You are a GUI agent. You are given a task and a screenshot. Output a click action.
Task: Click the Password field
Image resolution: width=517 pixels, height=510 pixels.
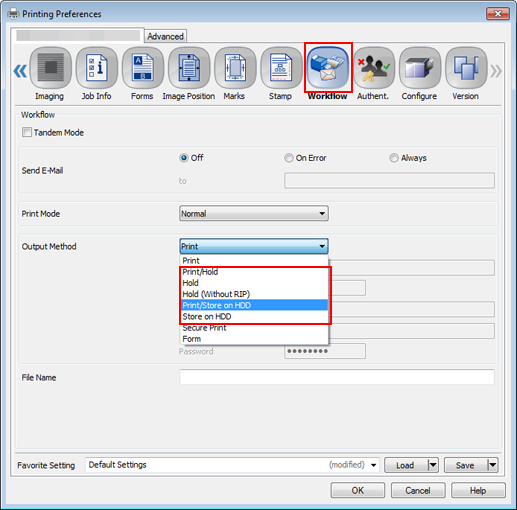coord(325,351)
